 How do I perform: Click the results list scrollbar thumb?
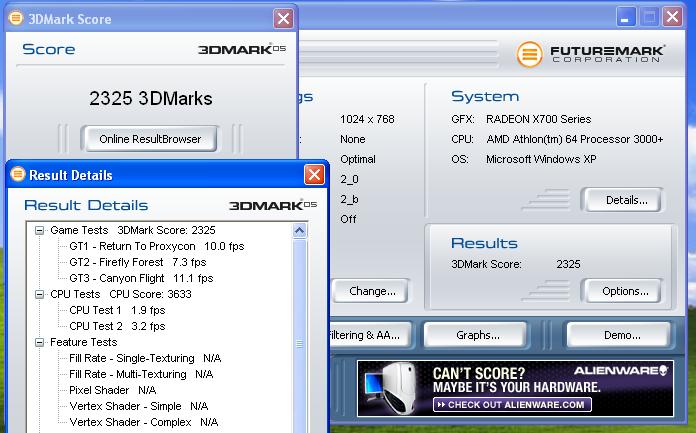300,344
